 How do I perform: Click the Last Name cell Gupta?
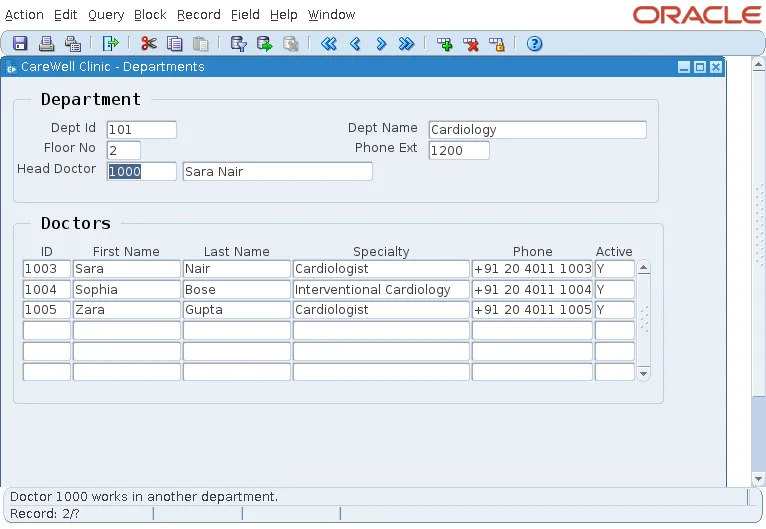[237, 310]
